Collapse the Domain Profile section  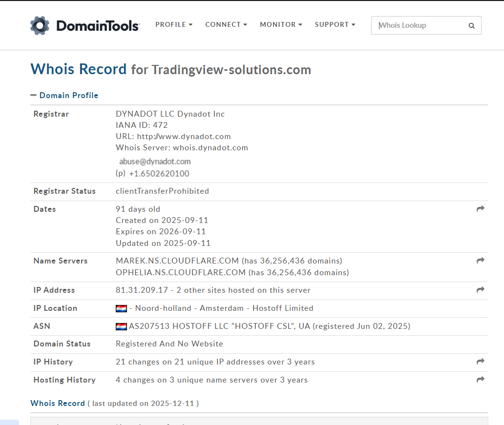(x=64, y=96)
